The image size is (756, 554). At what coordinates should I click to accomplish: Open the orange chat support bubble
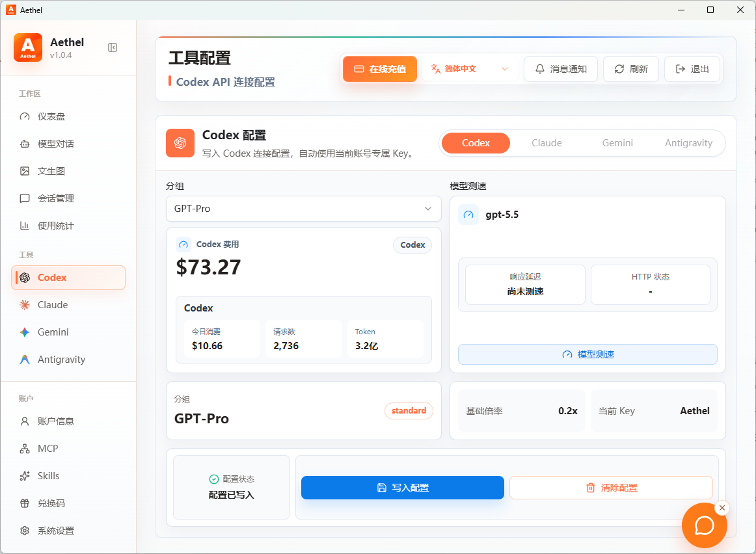705,525
